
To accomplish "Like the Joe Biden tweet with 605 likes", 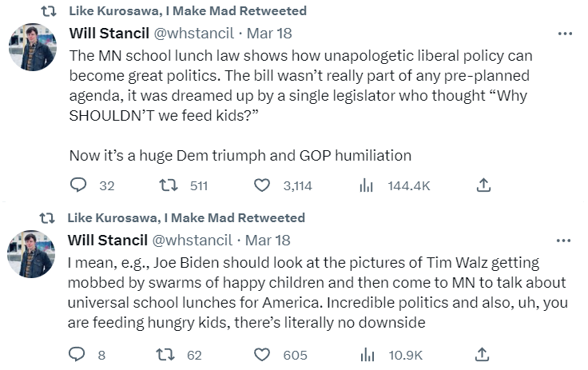I will tap(262, 355).
